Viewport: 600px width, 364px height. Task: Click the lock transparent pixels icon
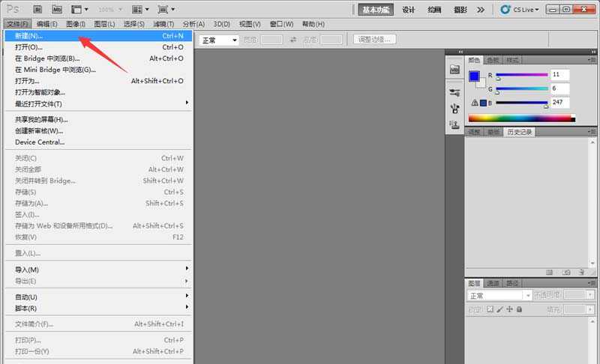(x=490, y=309)
